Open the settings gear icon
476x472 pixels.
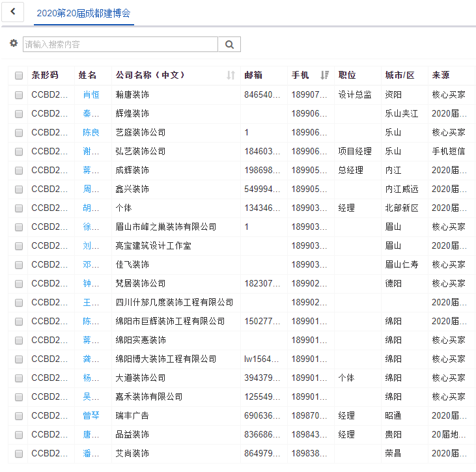14,43
